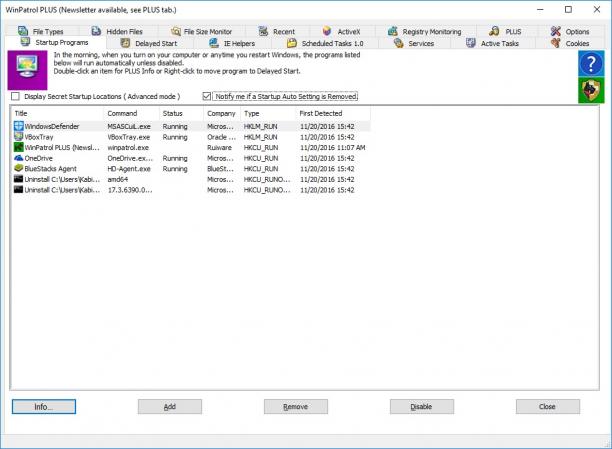The image size is (612, 449).
Task: Click the WindowsDefender entry icon
Action: (18, 126)
